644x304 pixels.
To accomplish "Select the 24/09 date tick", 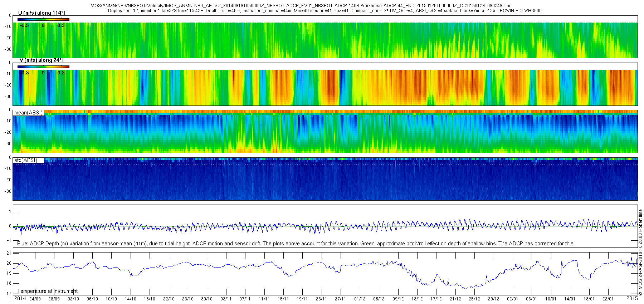I will pos(35,299).
